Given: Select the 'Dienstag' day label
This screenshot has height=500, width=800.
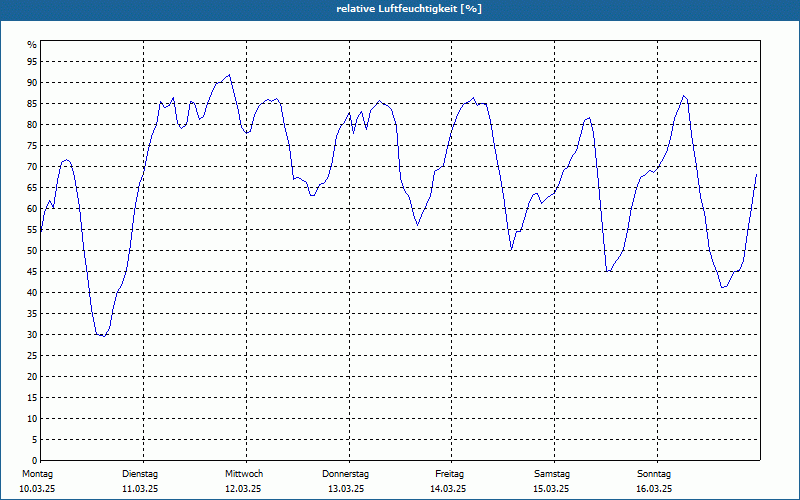Looking at the screenshot, I should point(140,474).
